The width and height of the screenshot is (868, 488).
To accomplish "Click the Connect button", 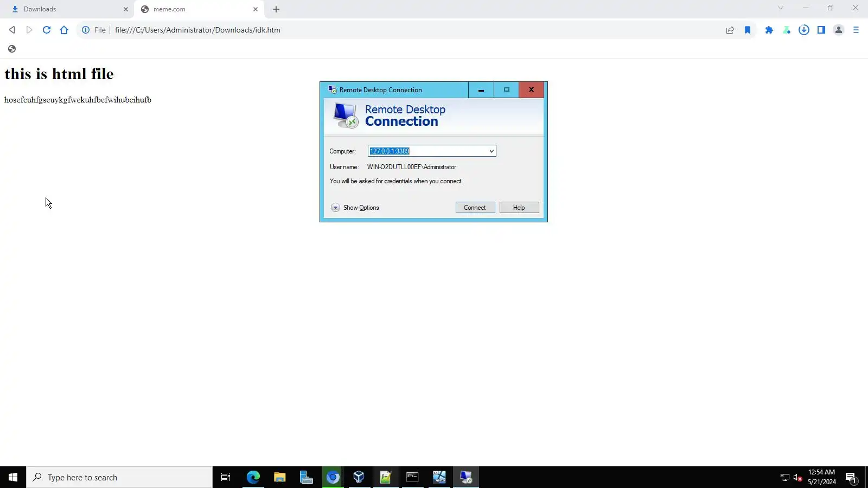I will click(x=475, y=208).
